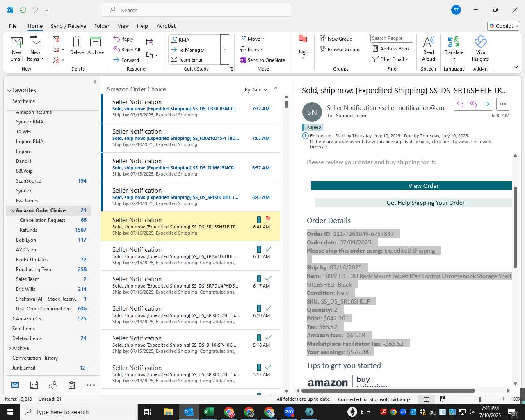The width and height of the screenshot is (525, 420).
Task: Click Browse Groups icon
Action: (323, 49)
